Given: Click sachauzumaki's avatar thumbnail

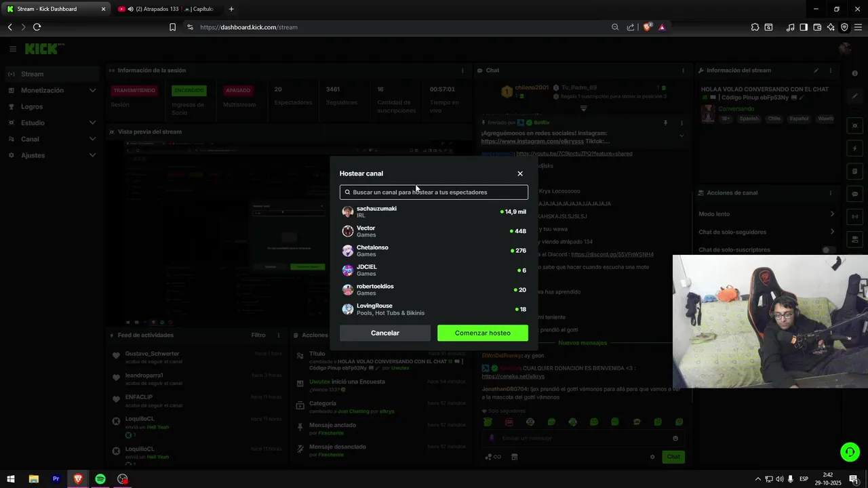Looking at the screenshot, I should (348, 211).
